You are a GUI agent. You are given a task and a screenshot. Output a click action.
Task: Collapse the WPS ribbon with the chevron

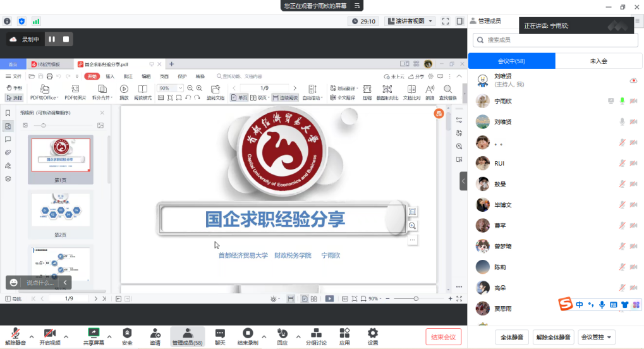coord(459,76)
